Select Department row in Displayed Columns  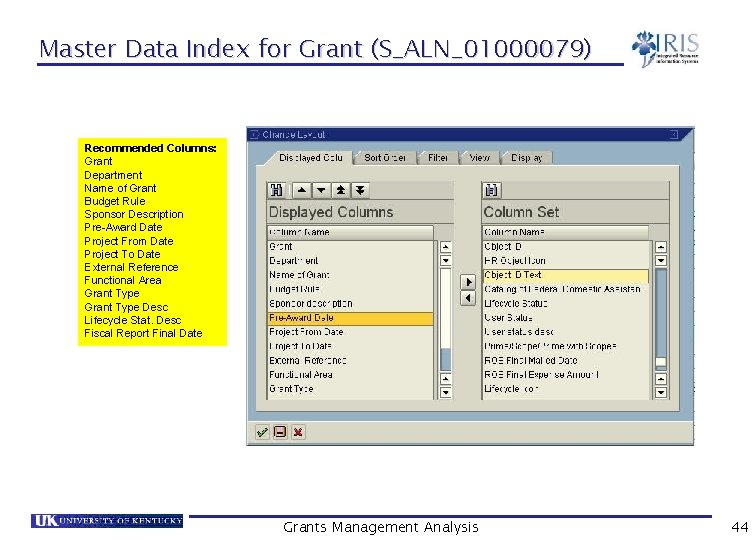351,261
